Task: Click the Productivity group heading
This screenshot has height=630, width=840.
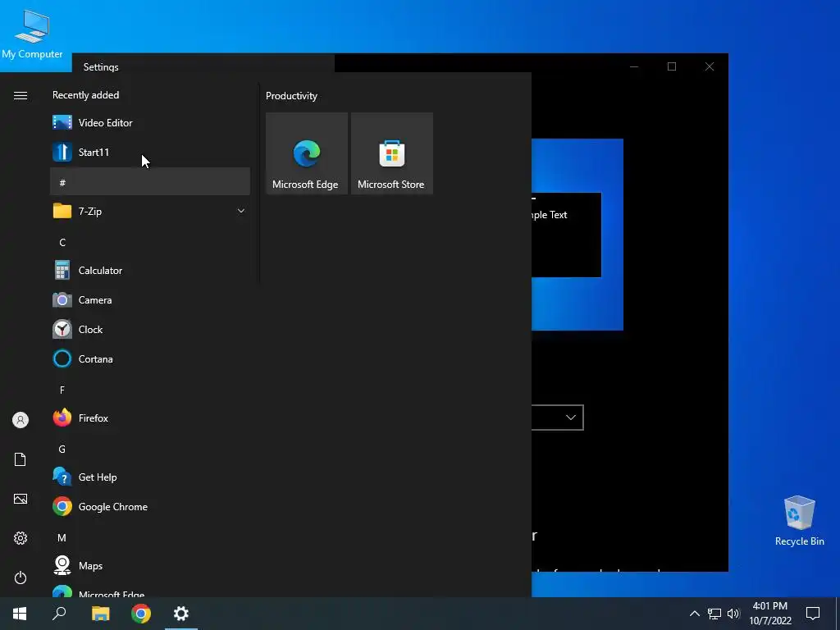Action: [x=291, y=96]
